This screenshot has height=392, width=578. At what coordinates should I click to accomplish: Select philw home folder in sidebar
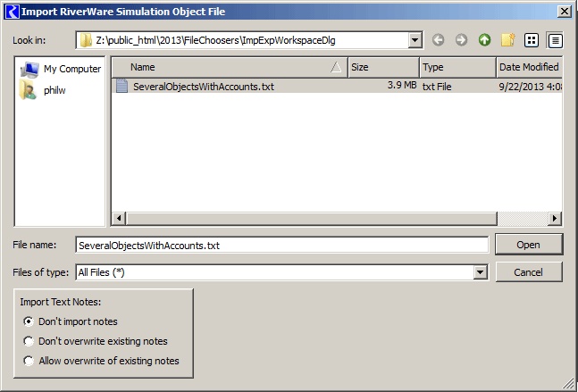click(x=43, y=90)
